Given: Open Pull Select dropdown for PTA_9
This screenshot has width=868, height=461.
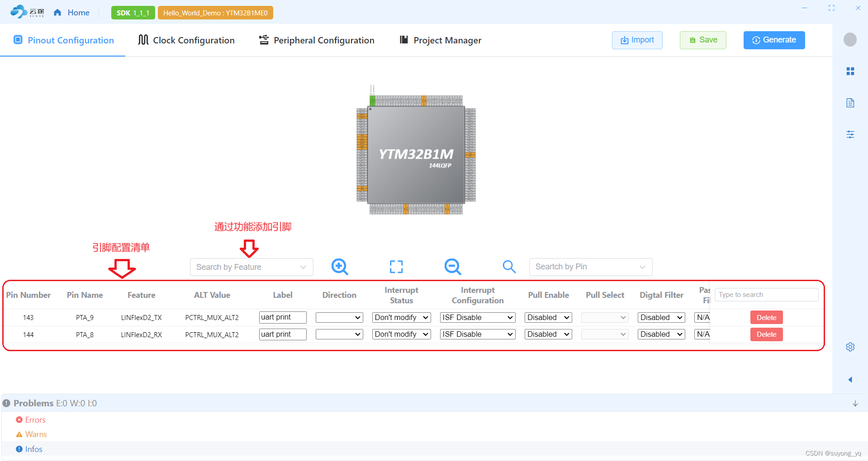Looking at the screenshot, I should pyautogui.click(x=605, y=318).
